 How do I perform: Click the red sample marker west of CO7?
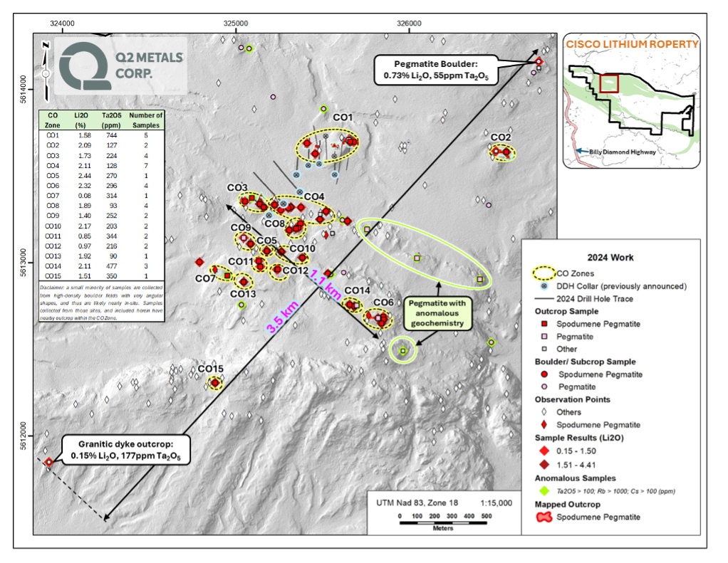point(199,262)
